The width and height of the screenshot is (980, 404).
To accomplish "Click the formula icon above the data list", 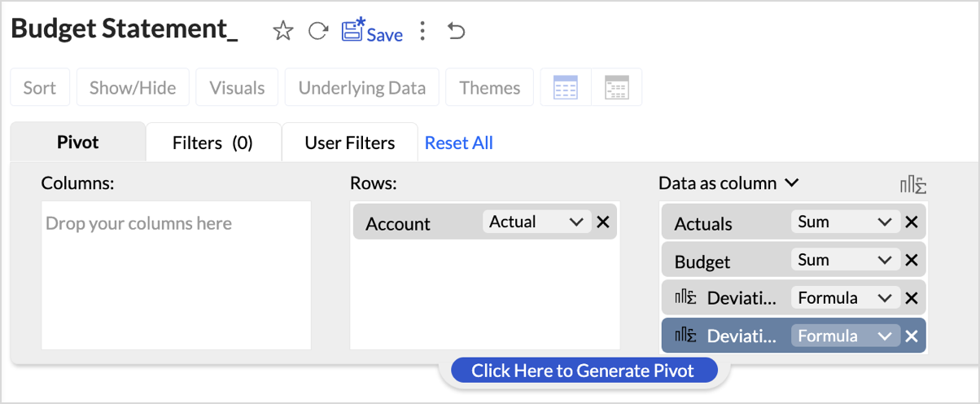I will point(912,185).
